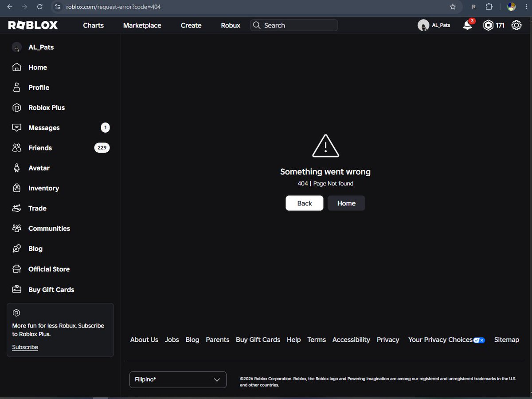This screenshot has height=399, width=532.
Task: Click the Roblox extension icon in toolbar
Action: (x=473, y=7)
